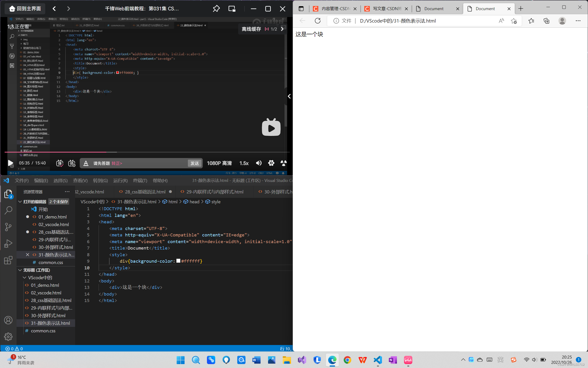Open 30-外部样式.html in workspace tree
This screenshot has height=368, width=588.
tap(48, 316)
